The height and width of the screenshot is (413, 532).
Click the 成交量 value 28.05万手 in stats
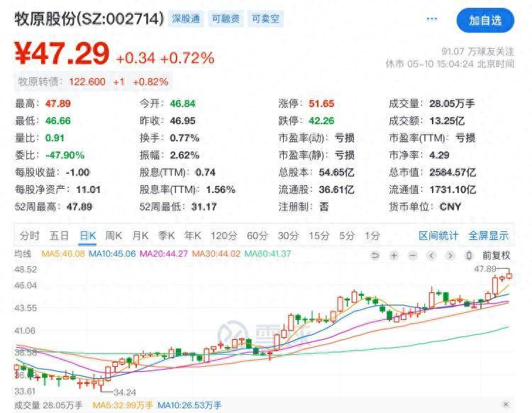pyautogui.click(x=452, y=104)
